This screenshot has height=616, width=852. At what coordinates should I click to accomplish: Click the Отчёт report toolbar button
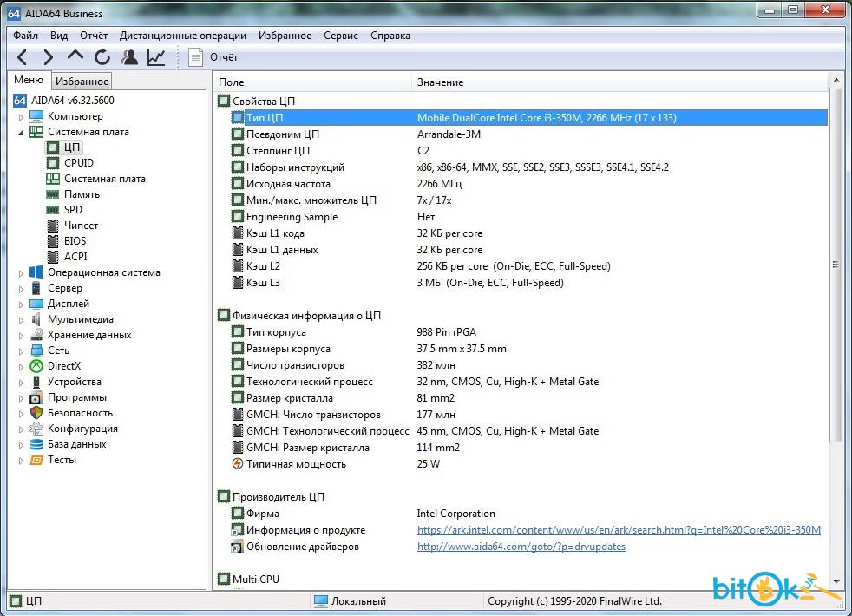(x=213, y=57)
